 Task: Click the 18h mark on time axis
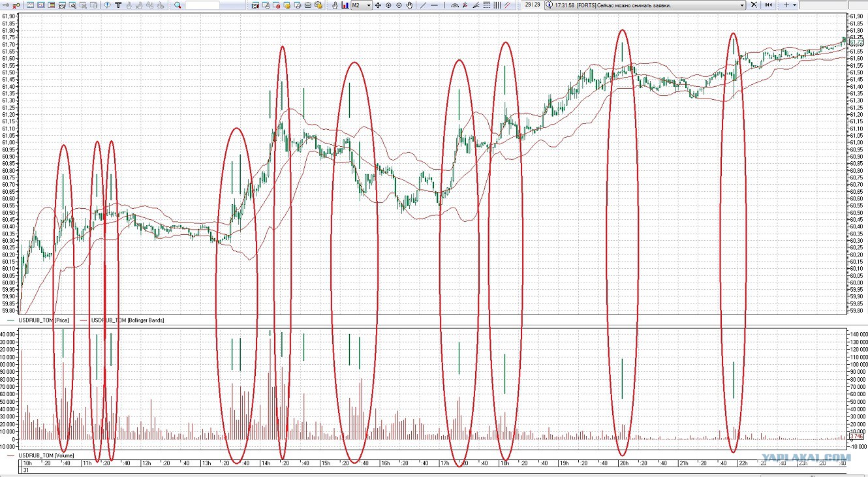click(504, 463)
